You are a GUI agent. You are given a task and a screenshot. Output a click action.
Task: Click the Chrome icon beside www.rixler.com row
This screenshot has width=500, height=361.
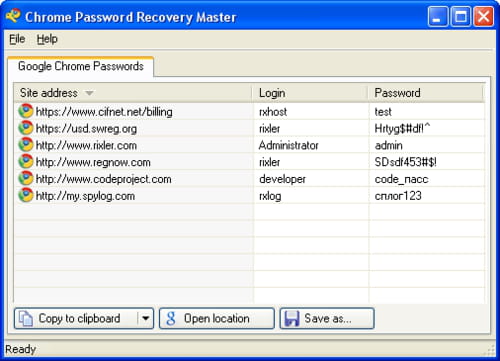[26, 145]
